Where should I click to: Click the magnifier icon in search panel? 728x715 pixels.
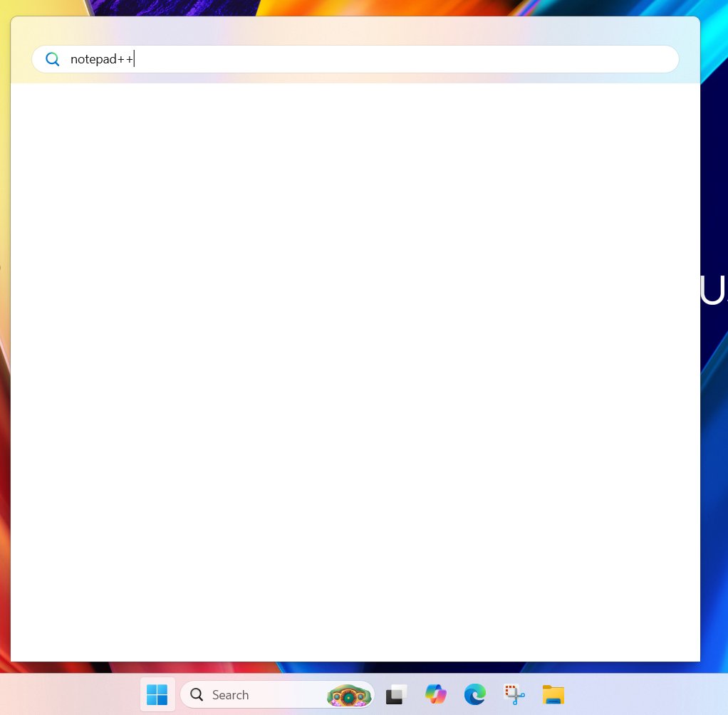[x=53, y=59]
